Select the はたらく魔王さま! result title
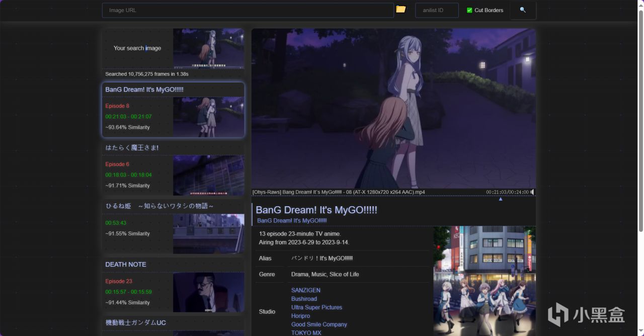The image size is (644, 336). point(132,148)
